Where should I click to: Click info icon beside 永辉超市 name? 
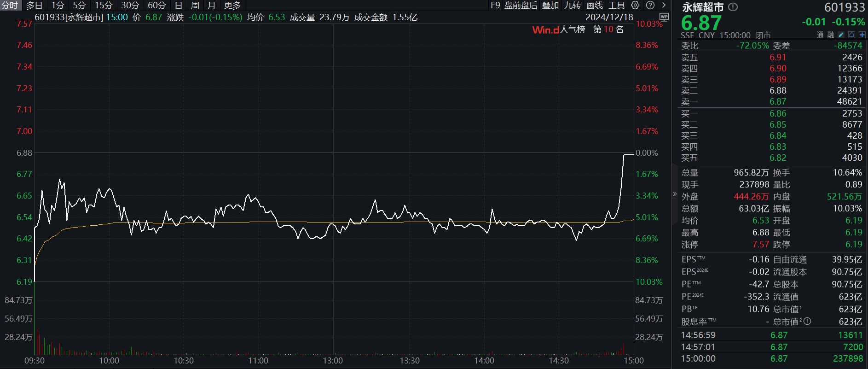tap(734, 7)
